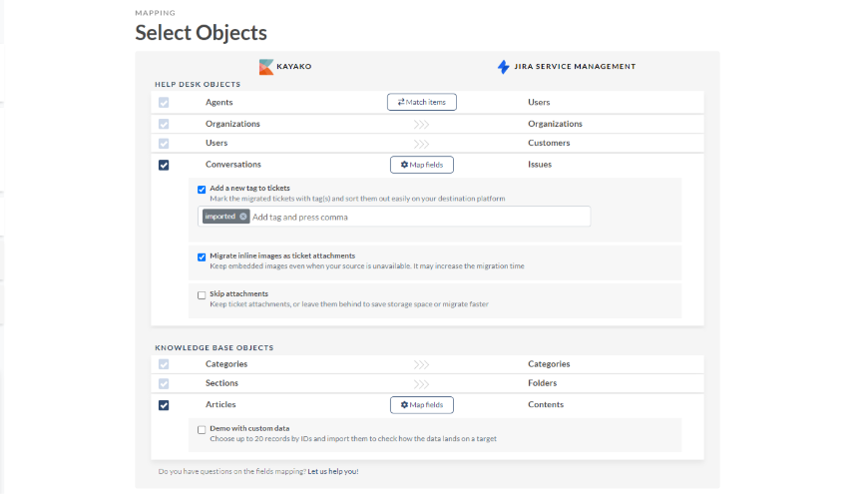Click Match items button for Agents
868x494 pixels.
421,102
